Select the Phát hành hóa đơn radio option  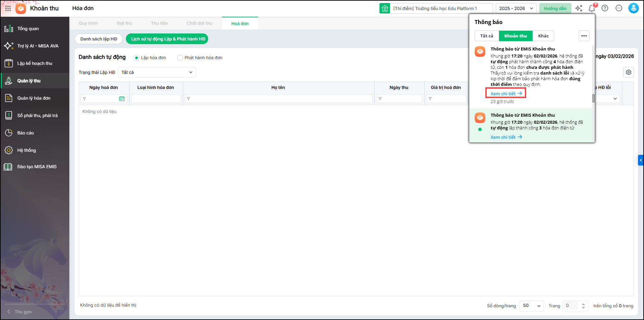(180, 58)
